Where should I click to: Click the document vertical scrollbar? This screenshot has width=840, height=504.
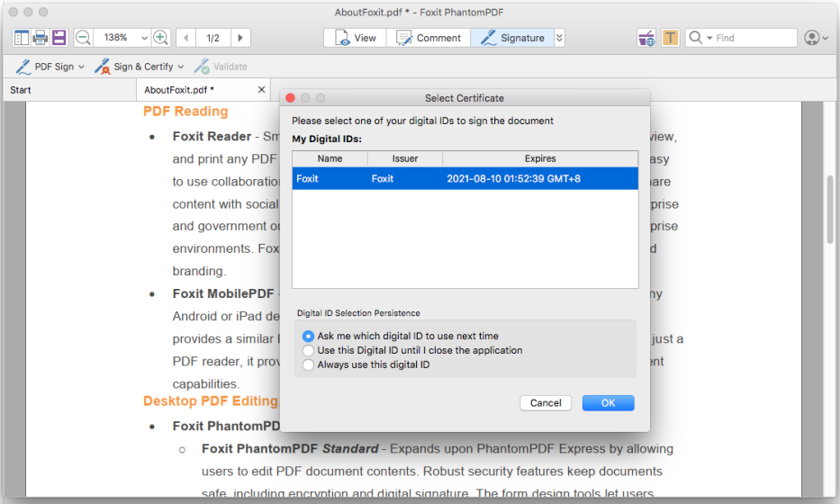tap(830, 209)
